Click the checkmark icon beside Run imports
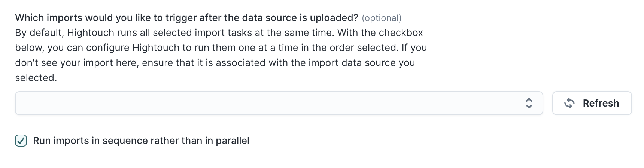Screen dimensions: 644x168 (x=21, y=141)
